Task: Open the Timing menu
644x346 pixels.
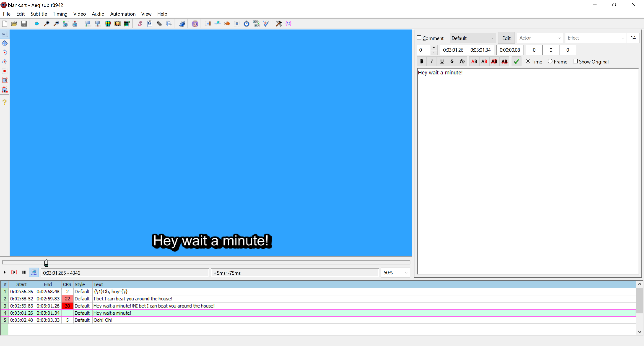Action: click(x=60, y=14)
